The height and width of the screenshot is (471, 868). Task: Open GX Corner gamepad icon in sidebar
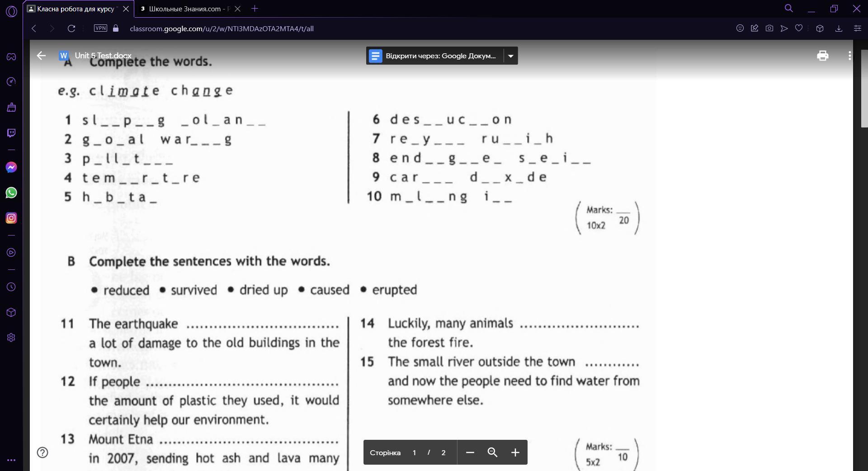(x=11, y=57)
